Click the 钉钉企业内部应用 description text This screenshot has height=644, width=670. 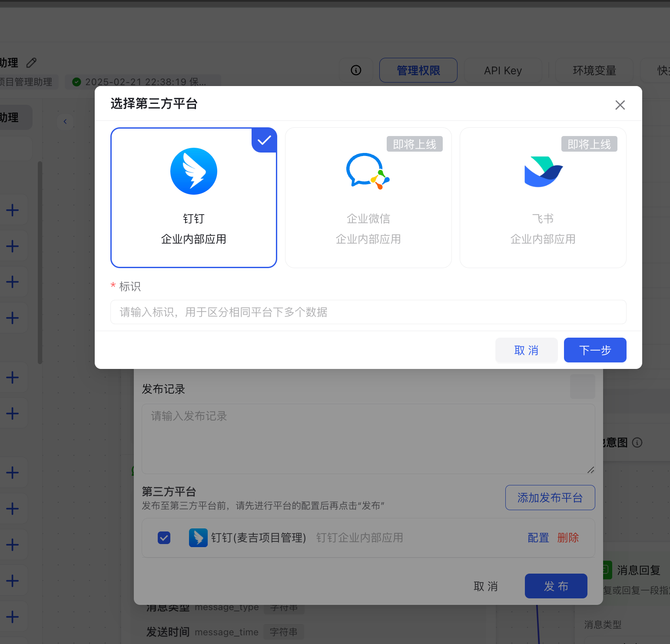359,538
